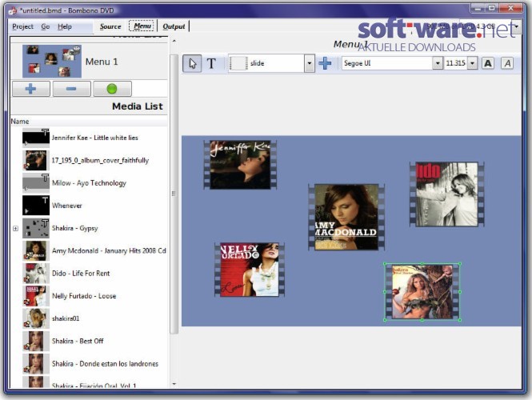
Task: Expand the Shakira - Gypsy tree item
Action: [16, 228]
